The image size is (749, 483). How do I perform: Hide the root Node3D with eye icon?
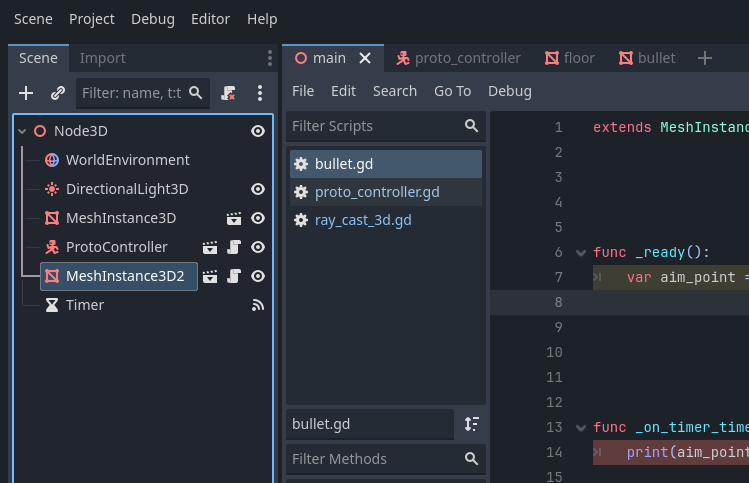point(258,131)
